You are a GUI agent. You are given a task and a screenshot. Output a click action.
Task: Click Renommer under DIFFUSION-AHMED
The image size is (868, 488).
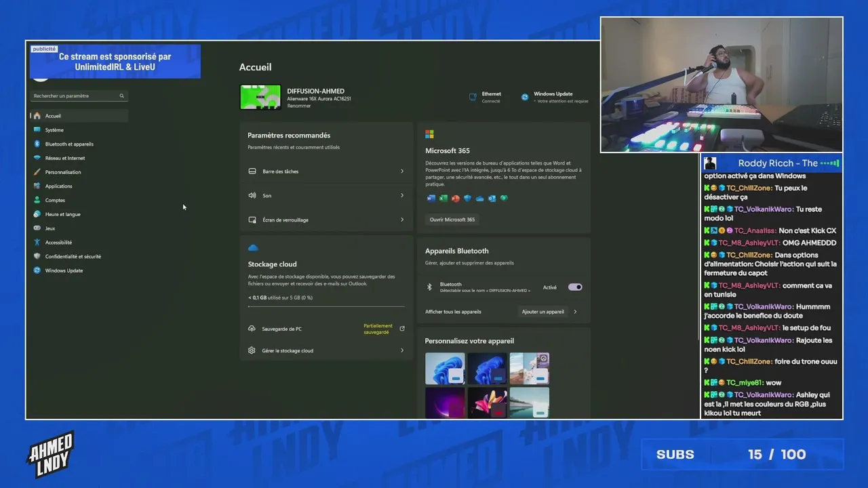tap(299, 106)
